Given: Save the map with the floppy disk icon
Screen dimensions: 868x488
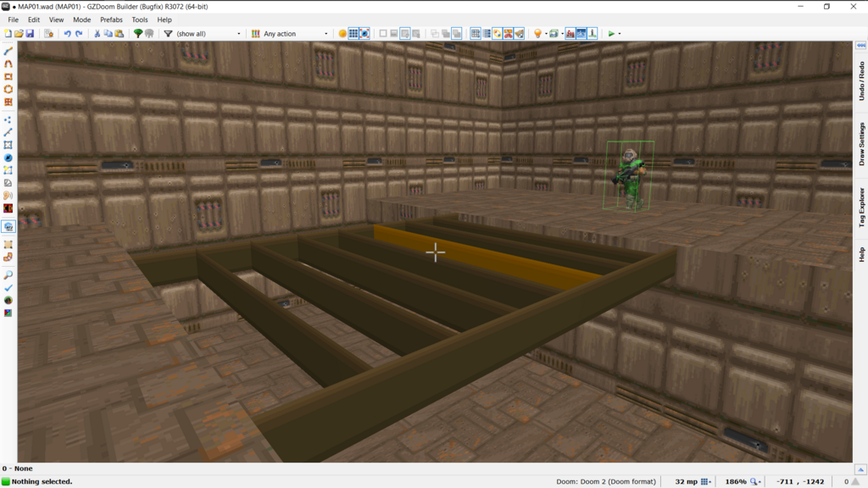Looking at the screenshot, I should 30,34.
